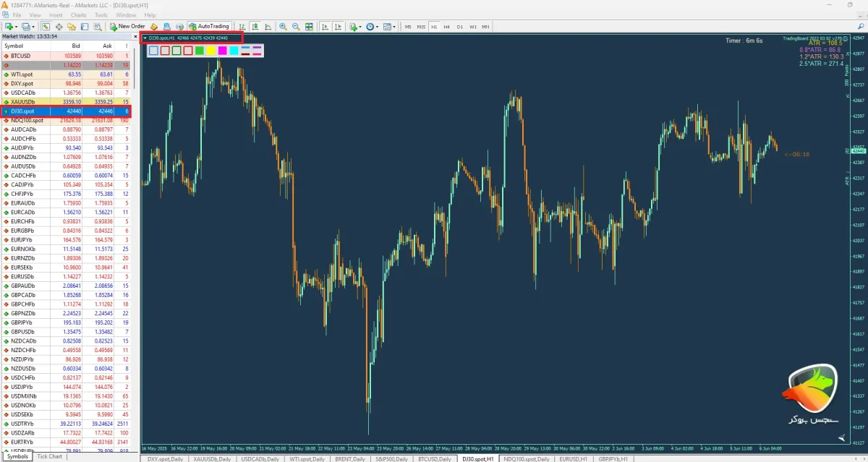Image resolution: width=868 pixels, height=462 pixels.
Task: Click the Templates icon
Action: click(387, 26)
